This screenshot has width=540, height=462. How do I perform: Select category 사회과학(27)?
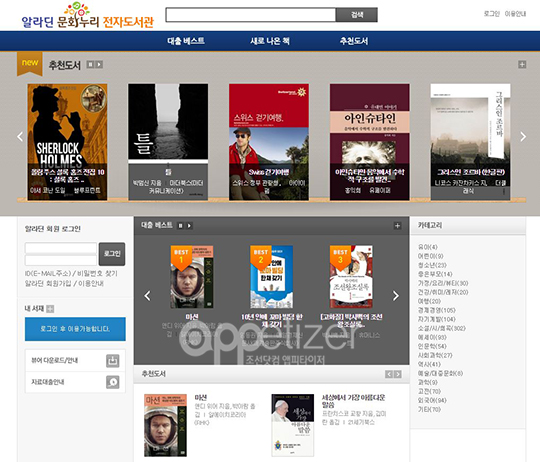coord(435,355)
